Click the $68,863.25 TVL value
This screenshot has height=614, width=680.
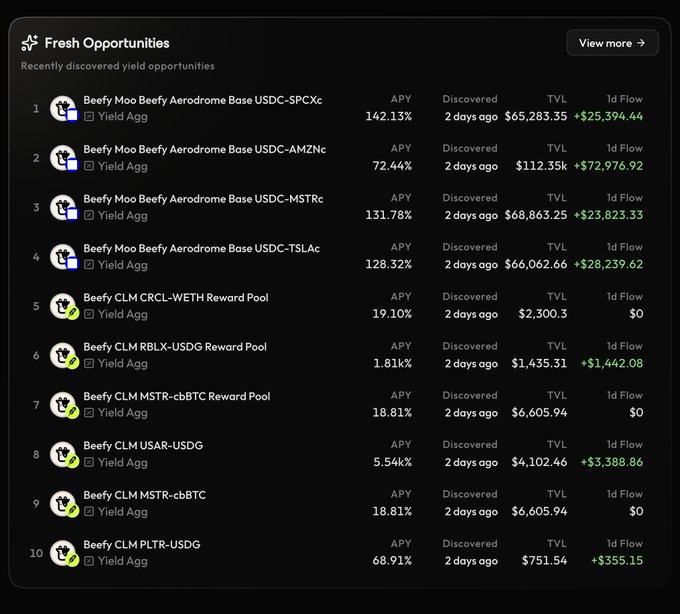tap(536, 216)
